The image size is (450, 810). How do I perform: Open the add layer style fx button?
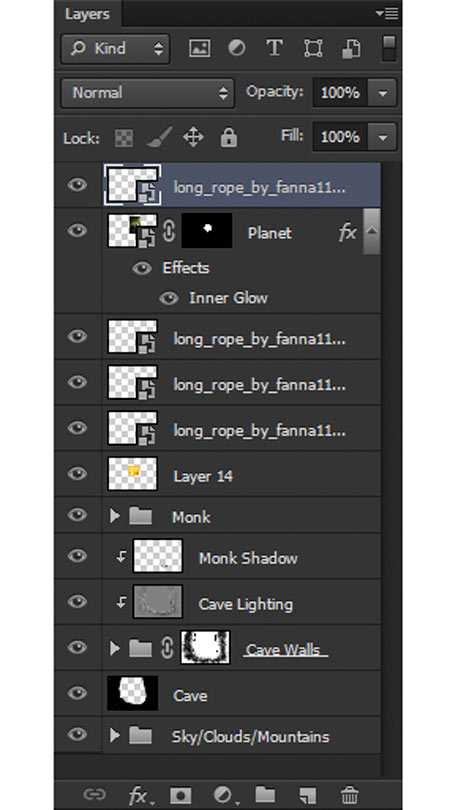tap(138, 796)
